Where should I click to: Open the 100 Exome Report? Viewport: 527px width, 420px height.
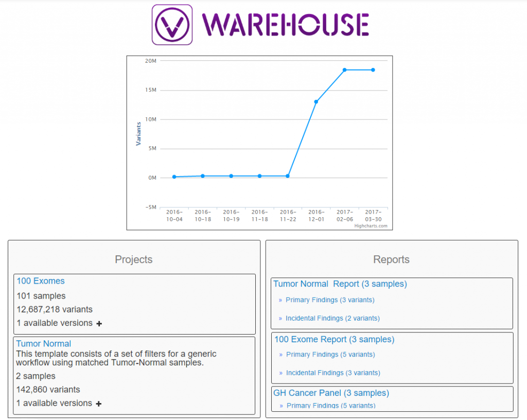(x=333, y=339)
